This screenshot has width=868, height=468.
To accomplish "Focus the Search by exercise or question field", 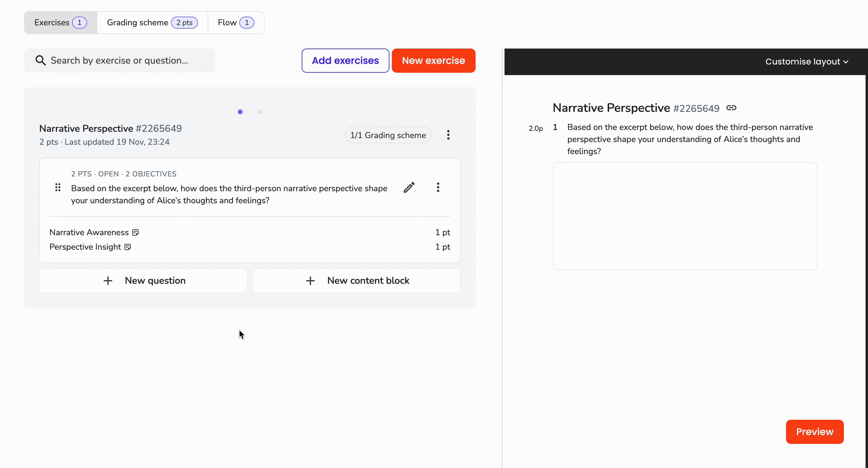I will point(119,60).
